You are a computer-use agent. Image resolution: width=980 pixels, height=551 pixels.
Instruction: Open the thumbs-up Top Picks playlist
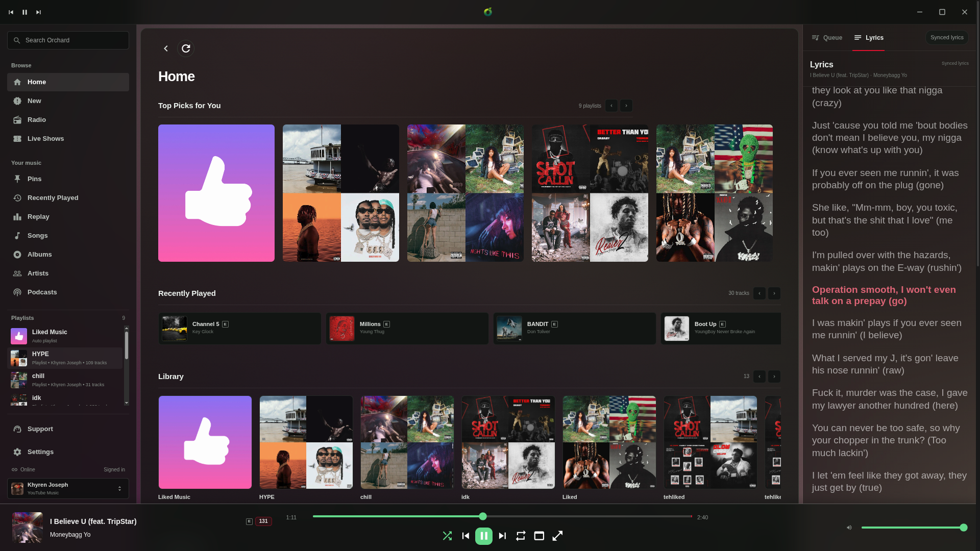(x=216, y=193)
